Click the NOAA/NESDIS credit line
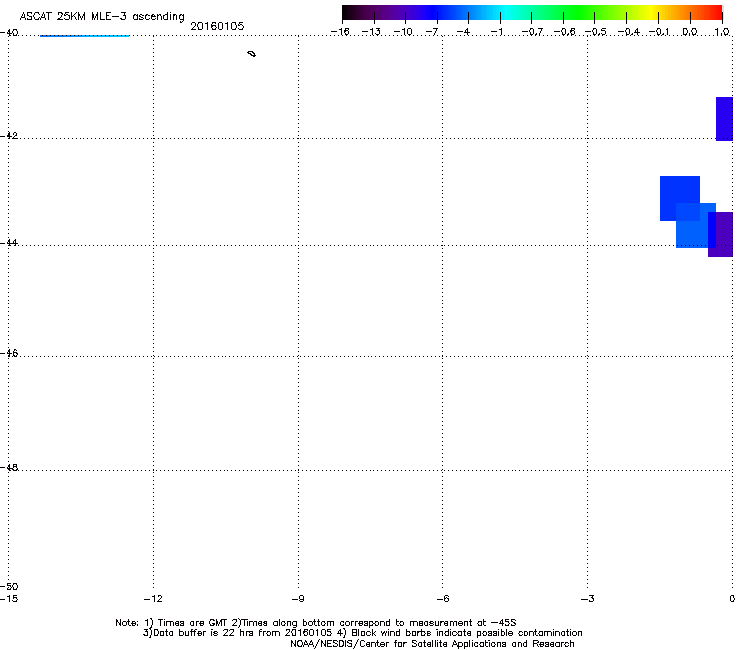 pyautogui.click(x=432, y=644)
